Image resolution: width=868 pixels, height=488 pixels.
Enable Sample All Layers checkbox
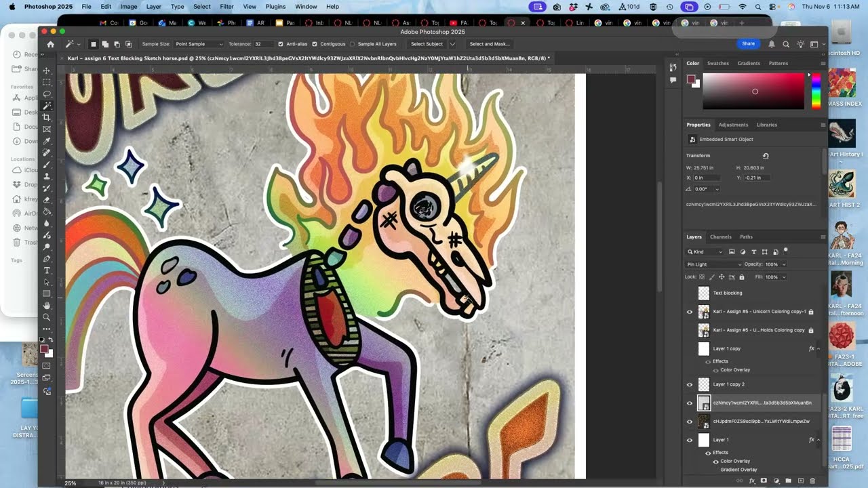[x=352, y=44]
